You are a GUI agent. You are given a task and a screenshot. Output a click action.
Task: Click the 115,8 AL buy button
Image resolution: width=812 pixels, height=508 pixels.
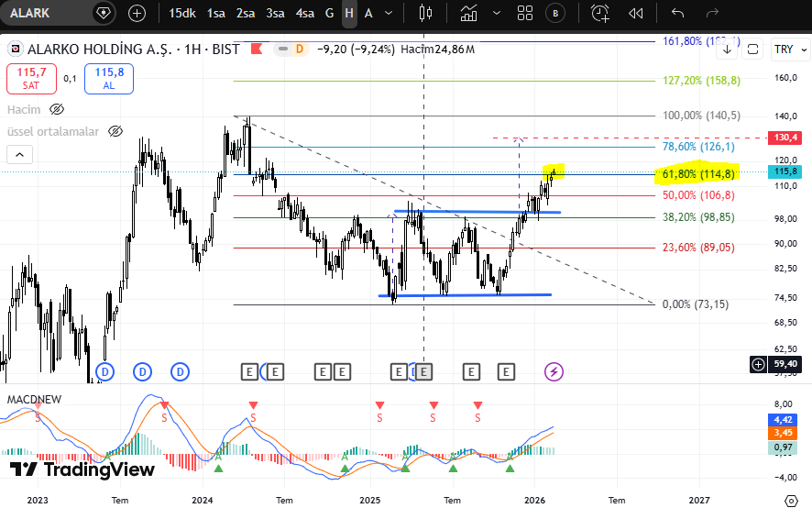tap(109, 79)
